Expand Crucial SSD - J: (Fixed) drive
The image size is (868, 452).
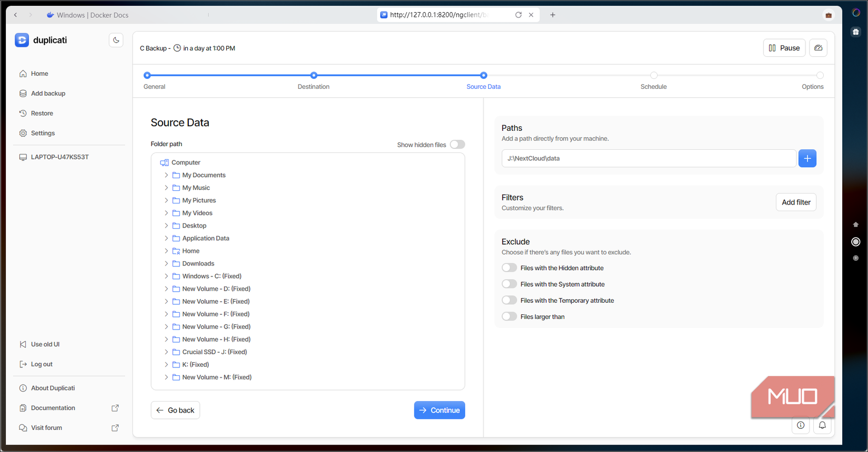coord(166,352)
